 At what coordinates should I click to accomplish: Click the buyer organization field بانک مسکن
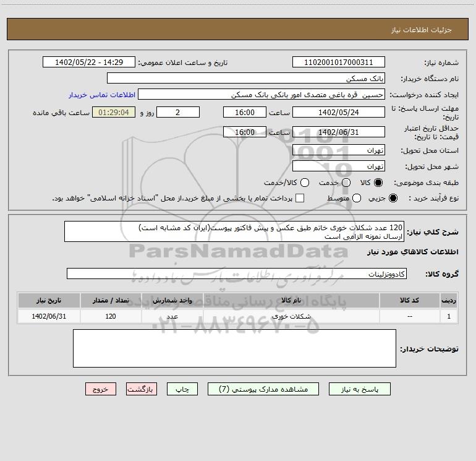point(246,78)
